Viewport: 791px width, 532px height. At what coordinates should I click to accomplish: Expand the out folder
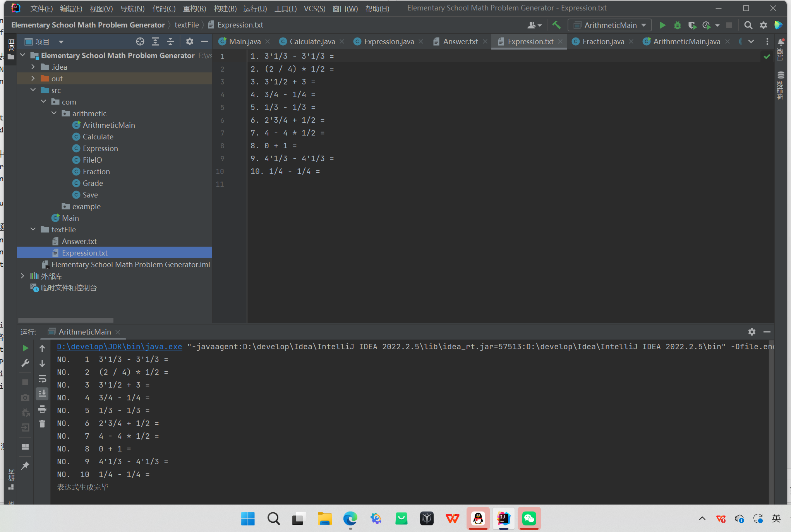[x=33, y=79]
